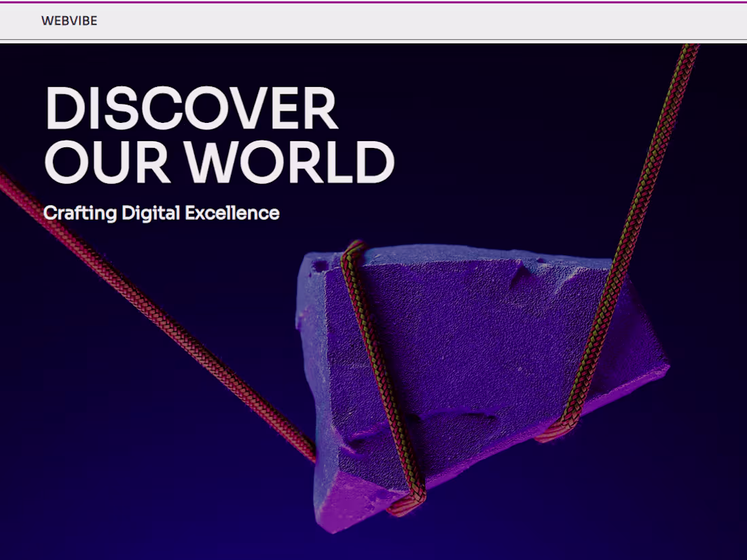Screen dimensions: 747x560
Task: Click the magenta bar at the top
Action: point(373,3)
